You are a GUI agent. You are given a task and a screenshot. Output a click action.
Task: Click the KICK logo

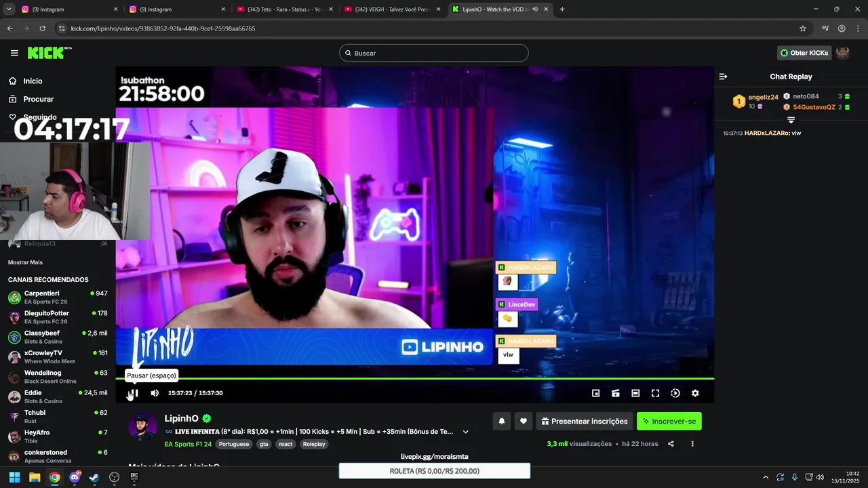[50, 53]
